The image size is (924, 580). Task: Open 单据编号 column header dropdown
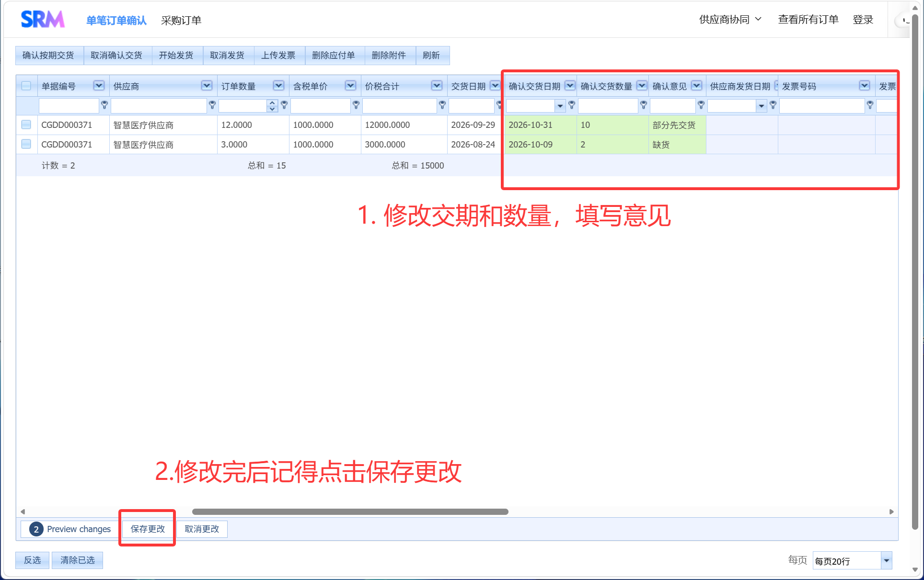(x=99, y=86)
